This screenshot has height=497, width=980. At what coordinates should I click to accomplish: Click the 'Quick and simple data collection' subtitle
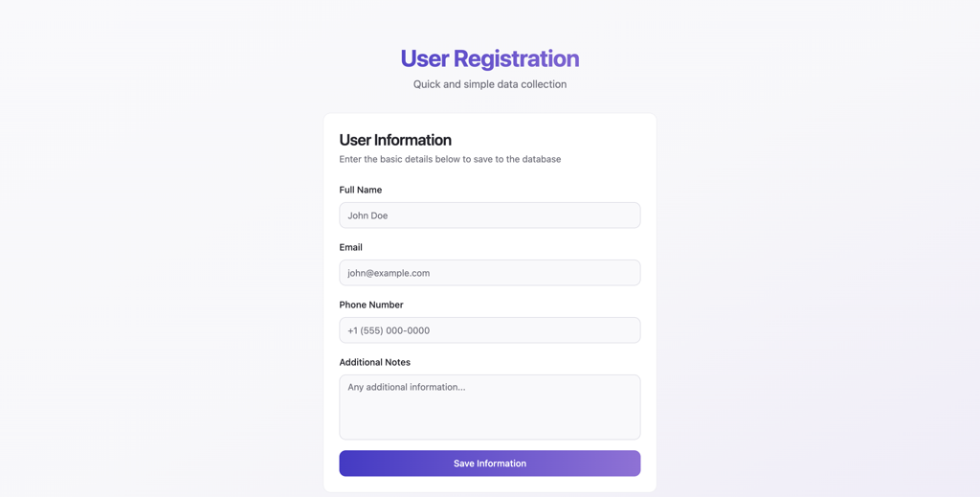click(x=489, y=84)
